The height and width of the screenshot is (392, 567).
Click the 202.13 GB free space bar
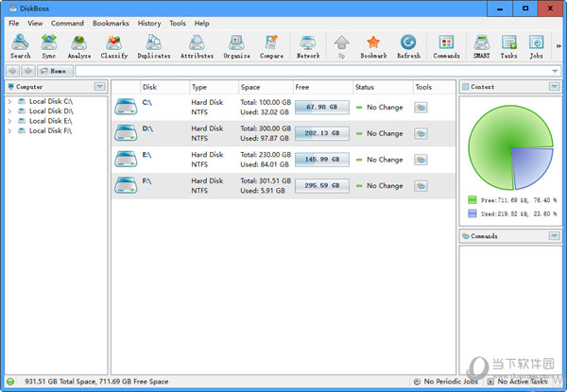[x=322, y=133]
